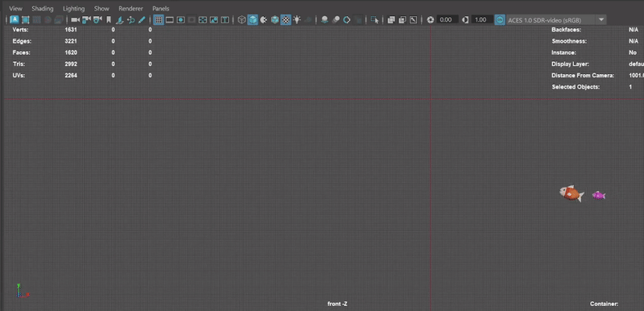The image size is (644, 311).
Task: Open the Lighting menu
Action: [73, 8]
